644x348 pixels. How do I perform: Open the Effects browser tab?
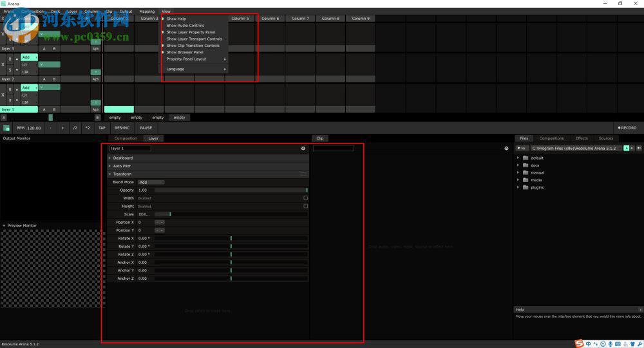[581, 138]
